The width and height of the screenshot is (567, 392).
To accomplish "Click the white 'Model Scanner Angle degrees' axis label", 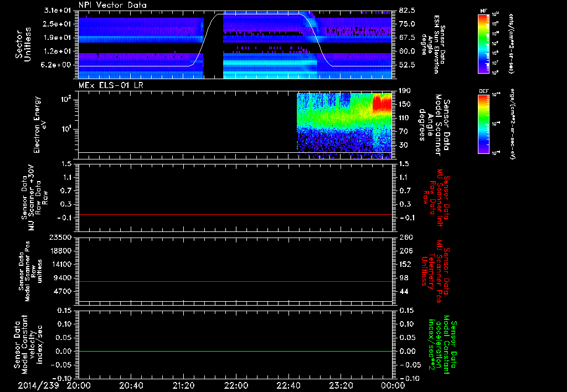I will [x=434, y=125].
